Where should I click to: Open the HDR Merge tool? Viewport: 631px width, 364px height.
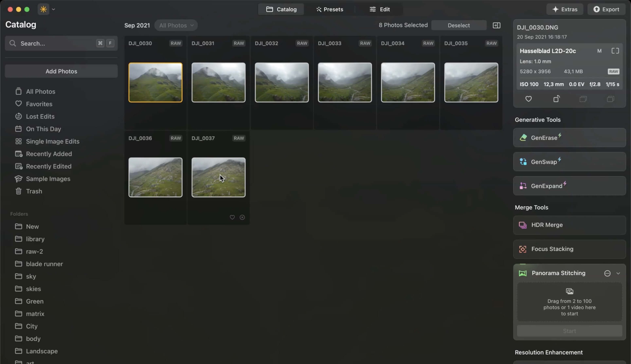(x=569, y=225)
